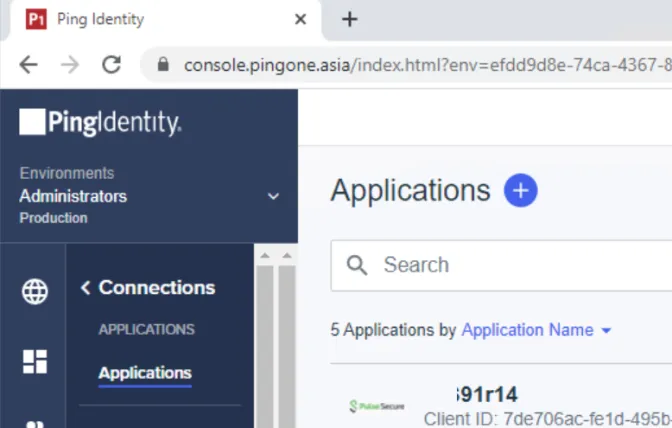This screenshot has height=428, width=672.
Task: Click the browser address bar URL
Action: click(427, 65)
